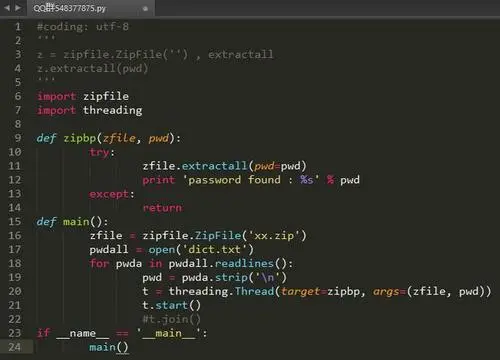The image size is (500, 360).
Task: Click the 'try' keyword on line 10
Action: click(x=99, y=152)
